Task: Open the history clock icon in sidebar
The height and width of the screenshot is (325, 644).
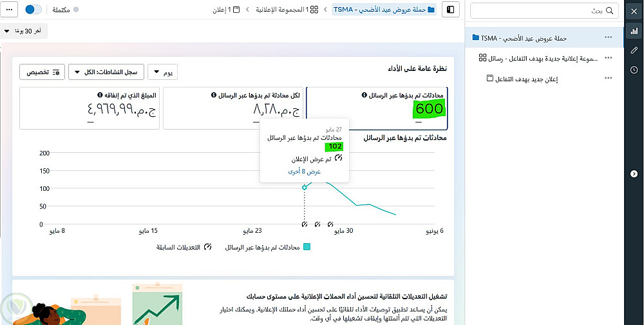Action: [x=634, y=70]
